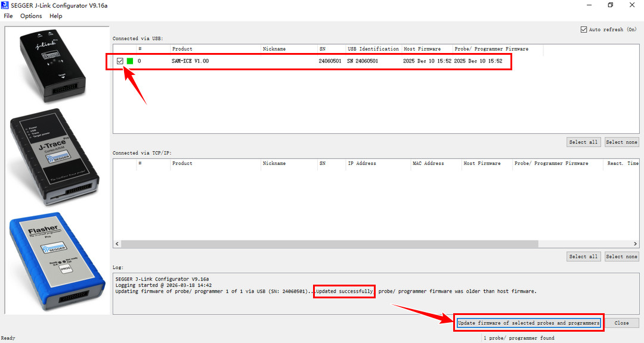Click the SEGGER J-Link app icon in title bar
This screenshot has height=343, width=644.
[x=5, y=5]
